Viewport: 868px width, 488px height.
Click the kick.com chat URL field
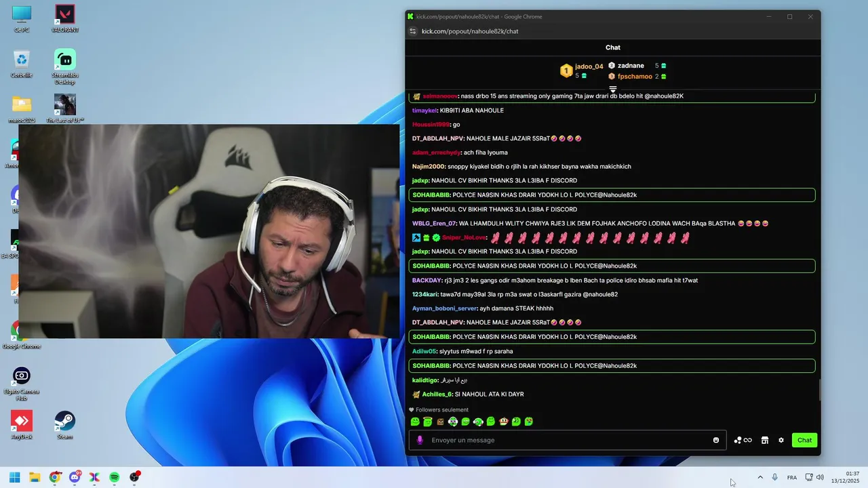pos(470,31)
